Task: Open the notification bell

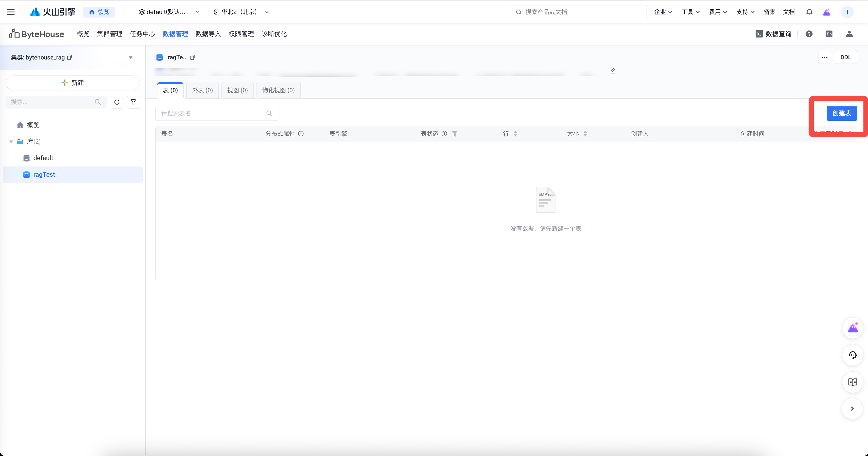Action: (809, 12)
